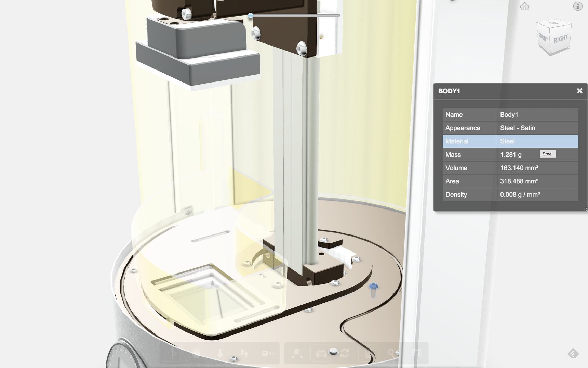588x368 pixels.
Task: Open the Model browser structure icon
Action: tap(296, 353)
